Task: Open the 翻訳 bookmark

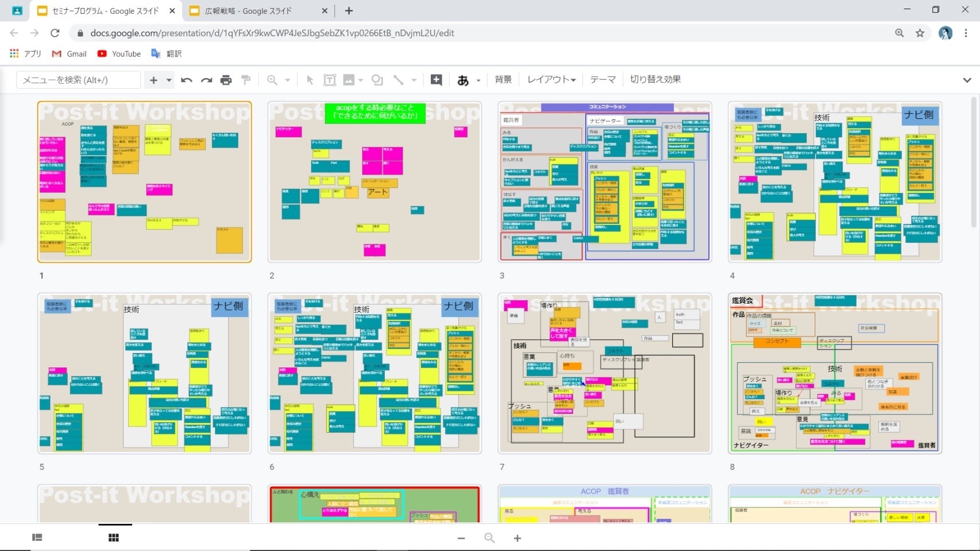Action: 167,53
